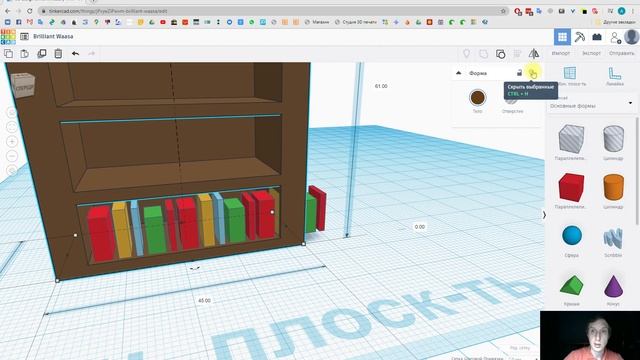Viewport: 640px width, 360px height.
Task: Bookmark the page with the star icon
Action: coord(503,11)
